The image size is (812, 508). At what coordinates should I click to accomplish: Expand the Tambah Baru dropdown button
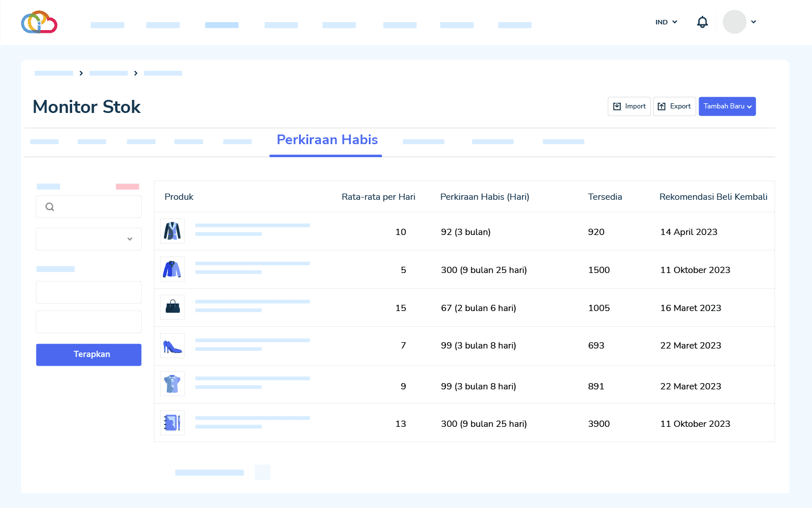(727, 107)
